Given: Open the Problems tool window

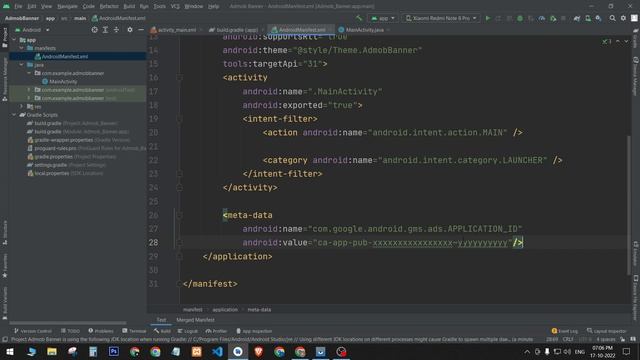Looking at the screenshot, I should pos(101,331).
